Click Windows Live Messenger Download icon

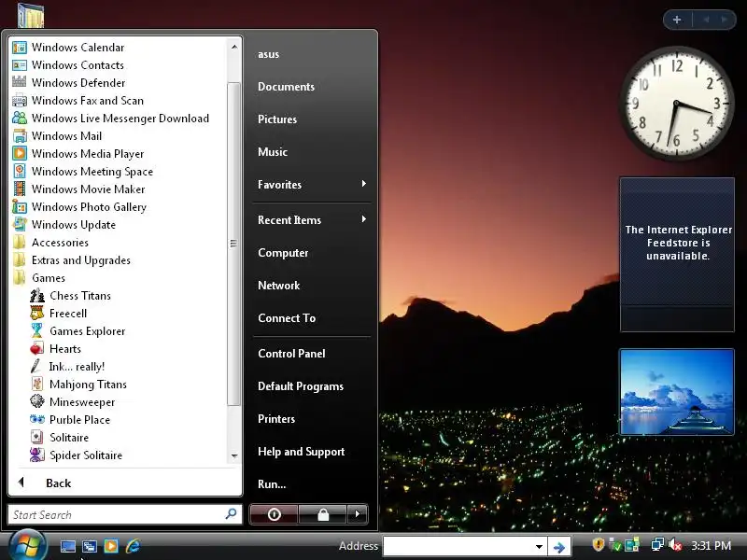(x=20, y=119)
